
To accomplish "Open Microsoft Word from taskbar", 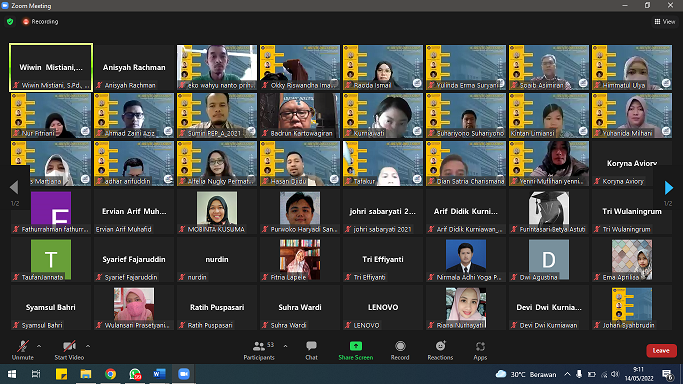I will (159, 374).
